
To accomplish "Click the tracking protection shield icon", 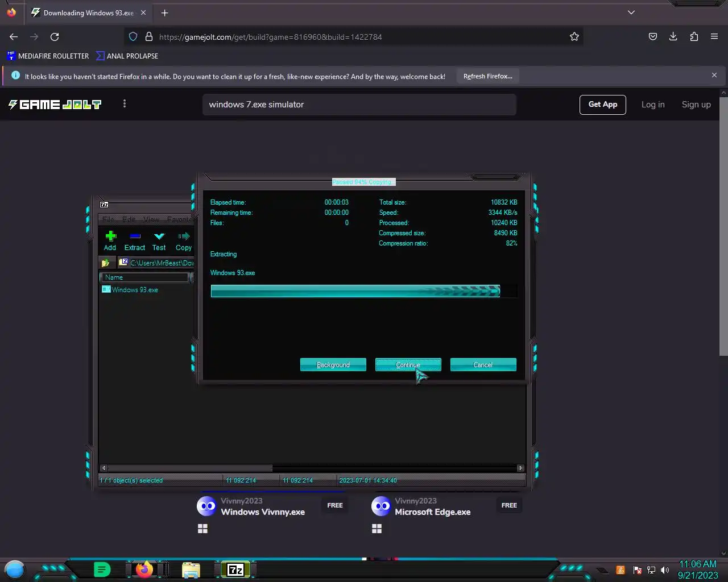I will click(x=133, y=37).
